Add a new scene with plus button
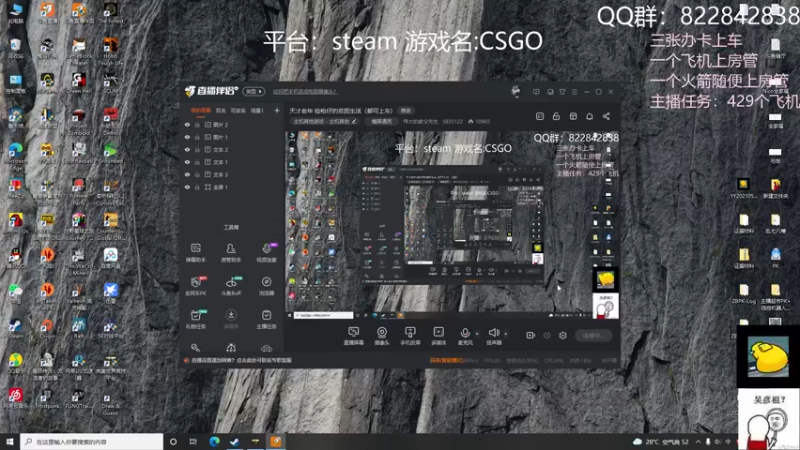Screen dimensions: 800x450 tap(277, 110)
